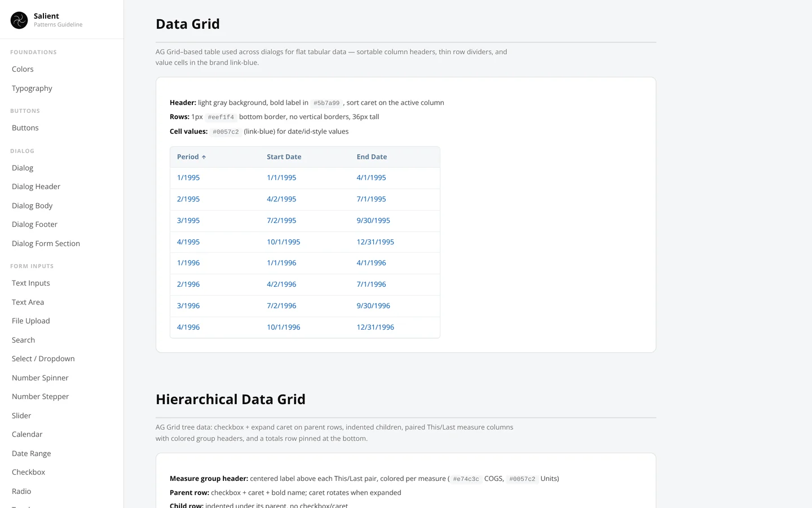Open the Colors guideline page
This screenshot has height=508, width=812.
pyautogui.click(x=23, y=69)
